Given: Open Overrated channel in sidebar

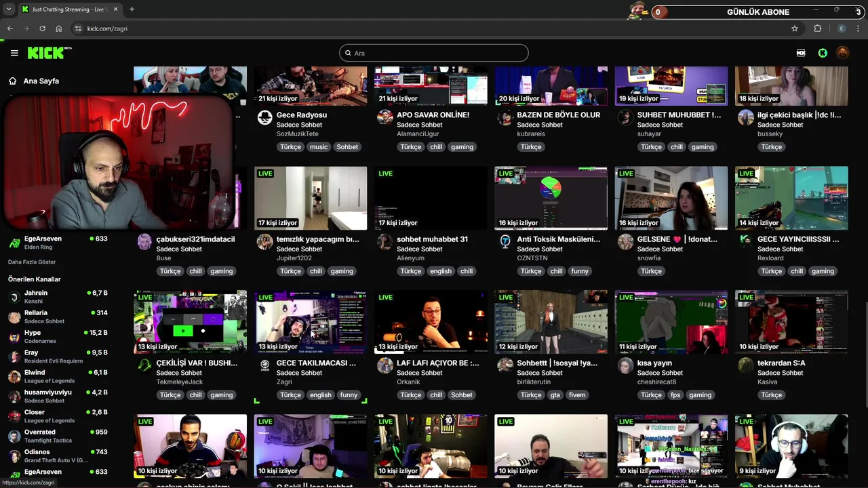Looking at the screenshot, I should [58, 436].
